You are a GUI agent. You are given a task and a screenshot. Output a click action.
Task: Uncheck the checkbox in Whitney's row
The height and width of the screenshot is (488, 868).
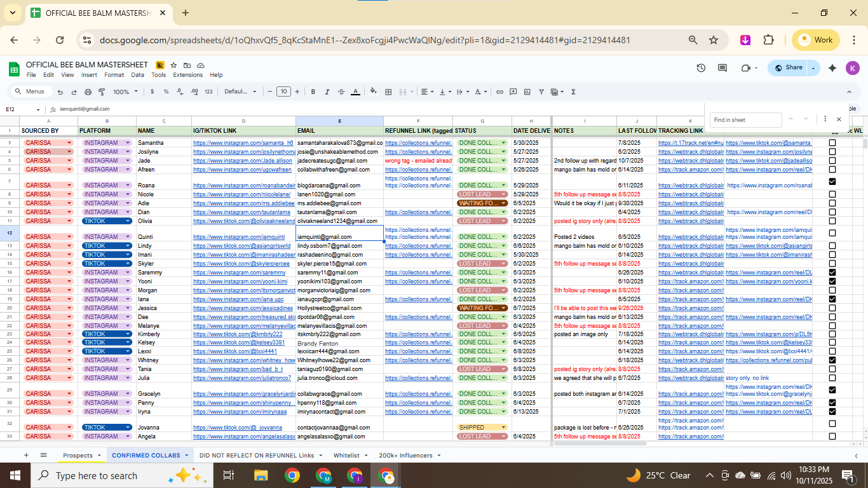(832, 360)
